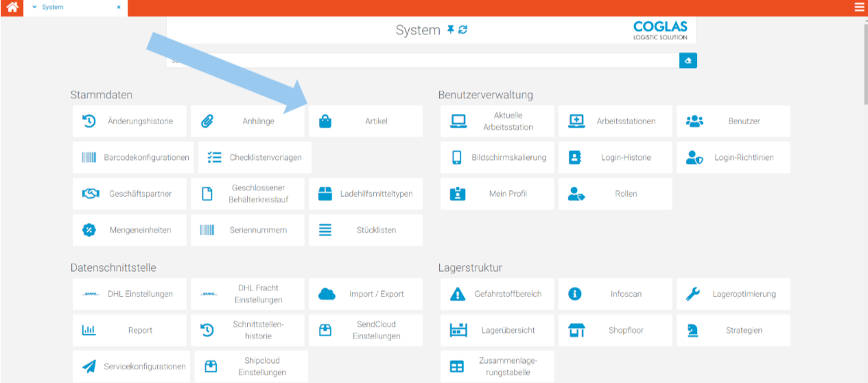This screenshot has width=868, height=383.
Task: Click the Import / Export cloud icon
Action: point(327,294)
